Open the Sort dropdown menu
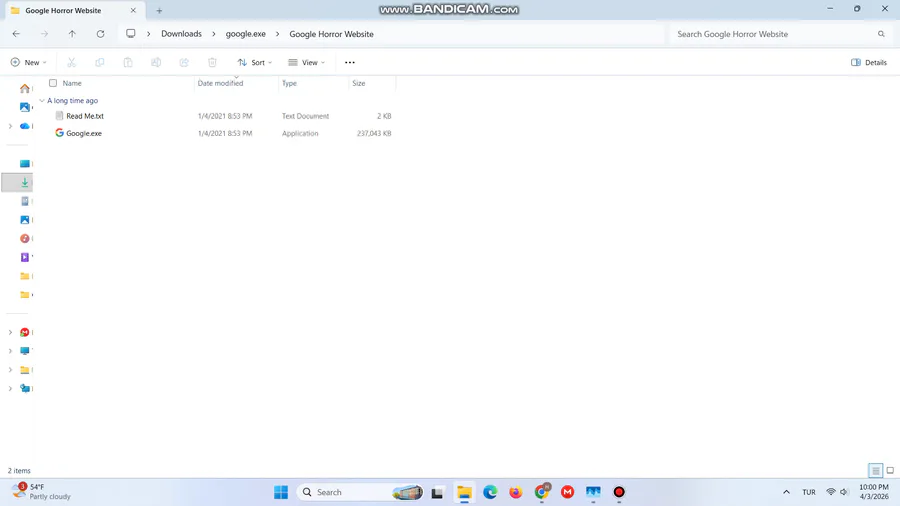Image resolution: width=900 pixels, height=506 pixels. 255,63
